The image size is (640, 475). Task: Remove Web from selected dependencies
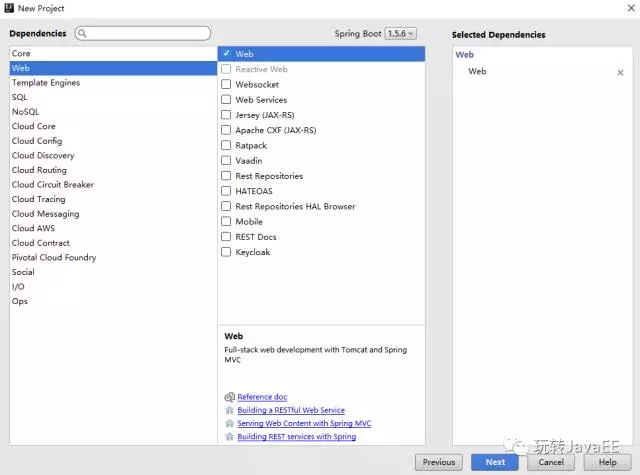pos(620,72)
